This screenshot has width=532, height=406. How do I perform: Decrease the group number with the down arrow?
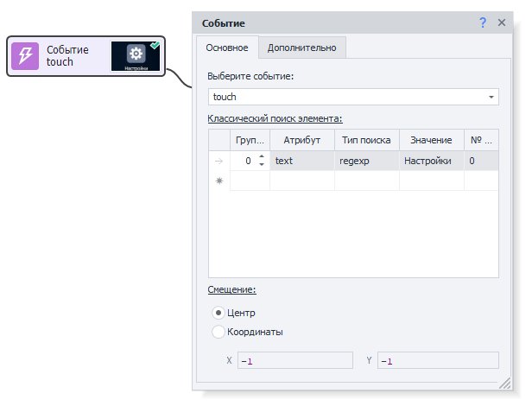tap(262, 165)
